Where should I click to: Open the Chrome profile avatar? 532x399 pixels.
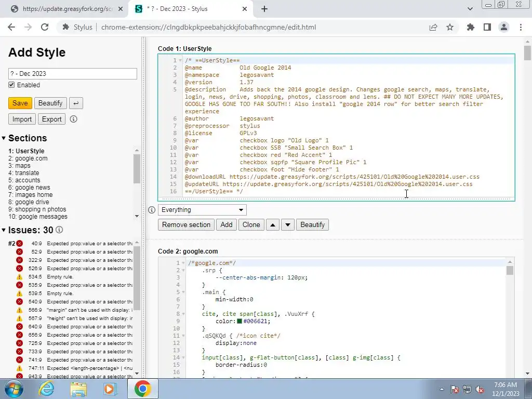(504, 27)
